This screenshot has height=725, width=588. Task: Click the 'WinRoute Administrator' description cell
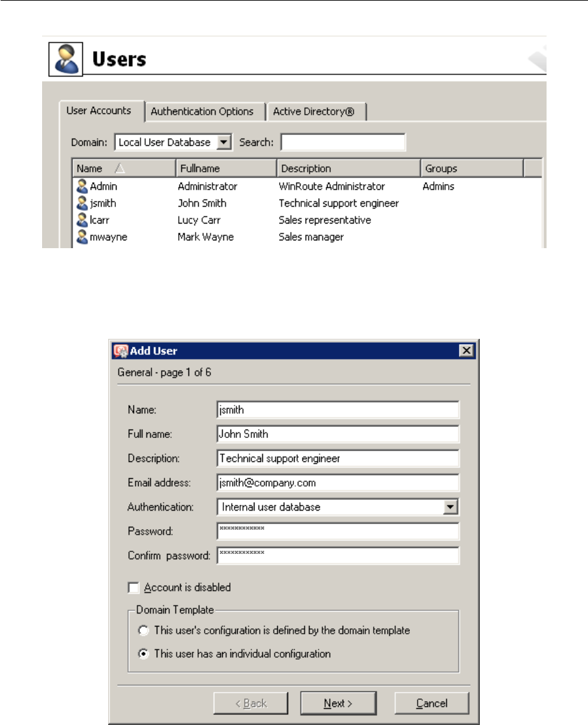pos(332,187)
